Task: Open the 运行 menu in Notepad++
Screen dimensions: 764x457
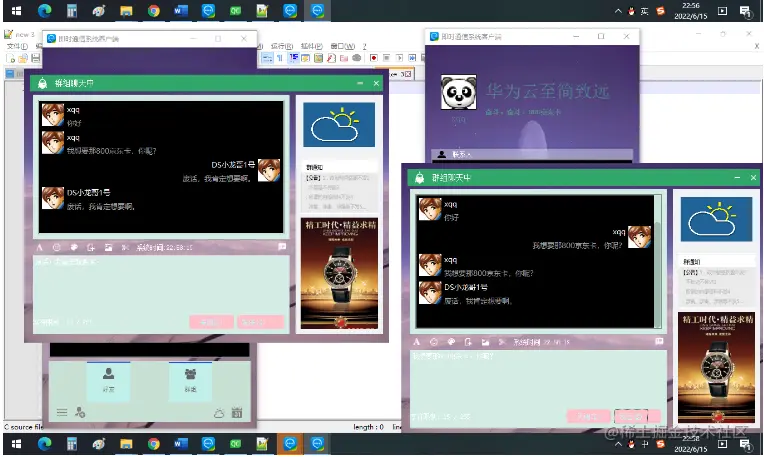Action: (x=282, y=46)
